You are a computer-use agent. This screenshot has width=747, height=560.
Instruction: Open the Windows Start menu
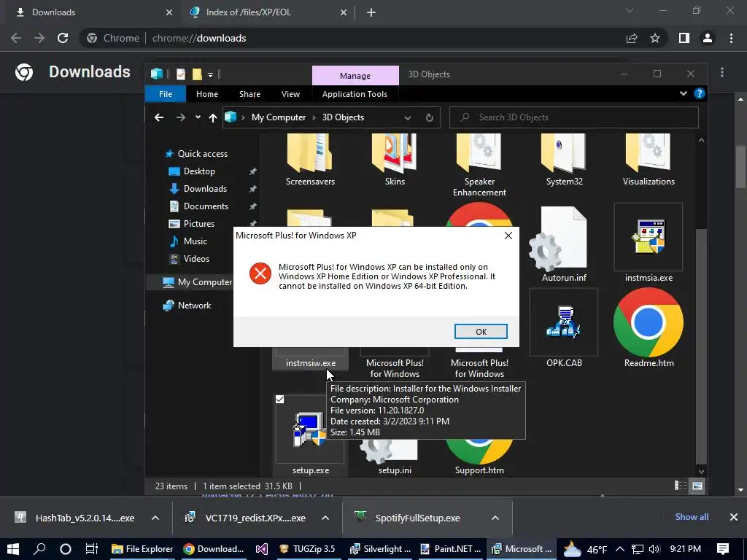(13, 549)
